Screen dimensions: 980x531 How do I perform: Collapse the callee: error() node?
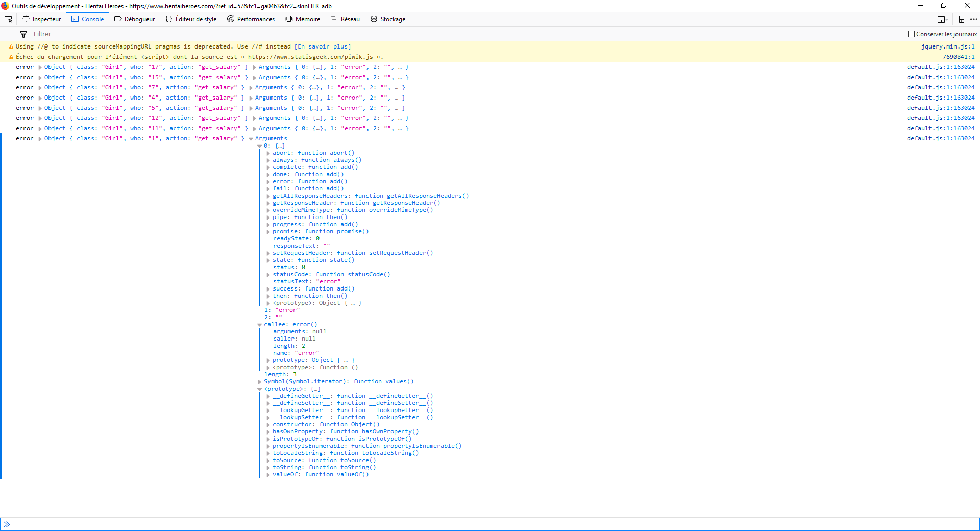click(259, 325)
